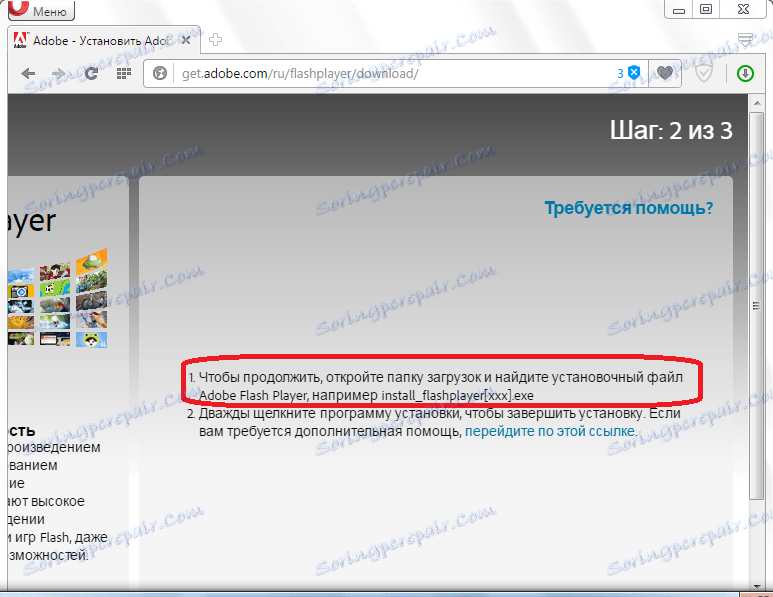Close the Opera browser window
The height and width of the screenshot is (597, 773).
(x=743, y=9)
